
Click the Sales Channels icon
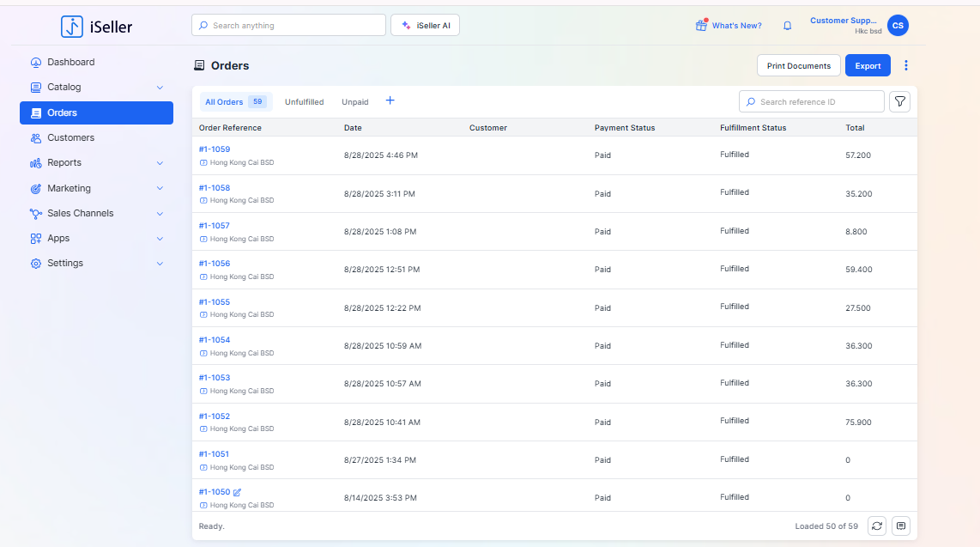pos(36,213)
